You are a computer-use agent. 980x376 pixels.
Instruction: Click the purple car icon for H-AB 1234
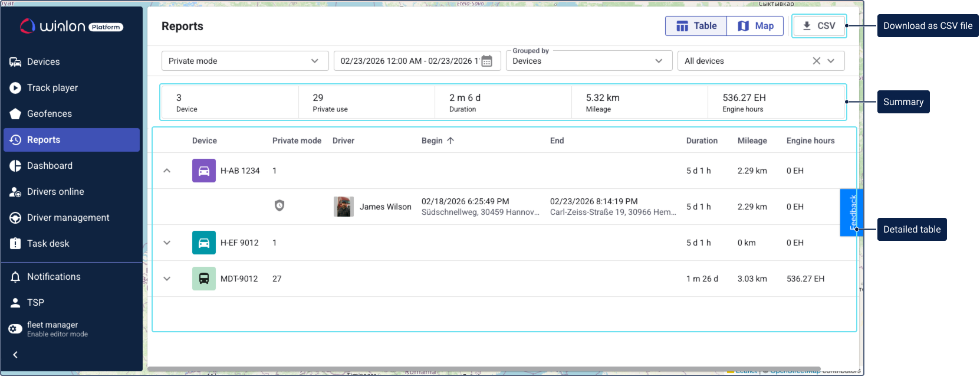pyautogui.click(x=203, y=171)
